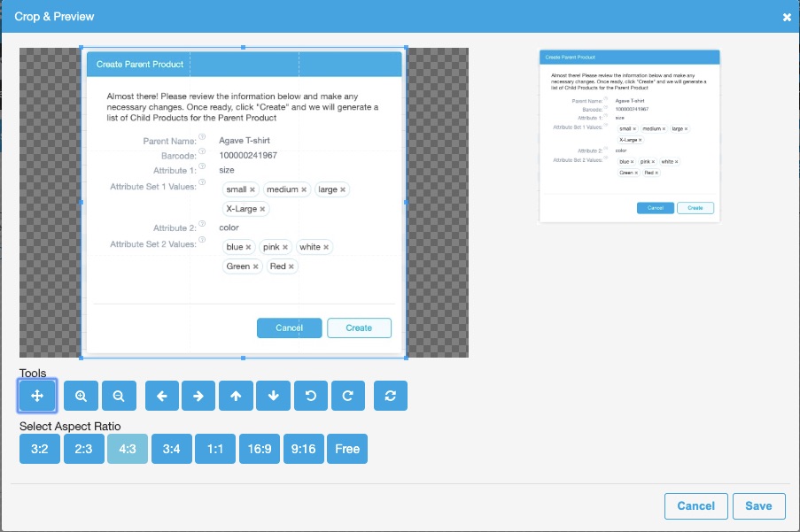This screenshot has width=800, height=532.
Task: Select the 2:3 aspect ratio
Action: 82,449
